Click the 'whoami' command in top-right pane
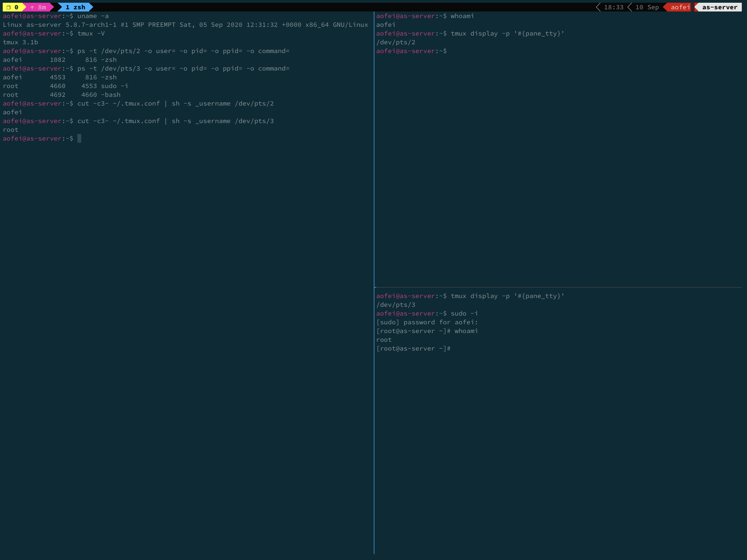 [462, 16]
